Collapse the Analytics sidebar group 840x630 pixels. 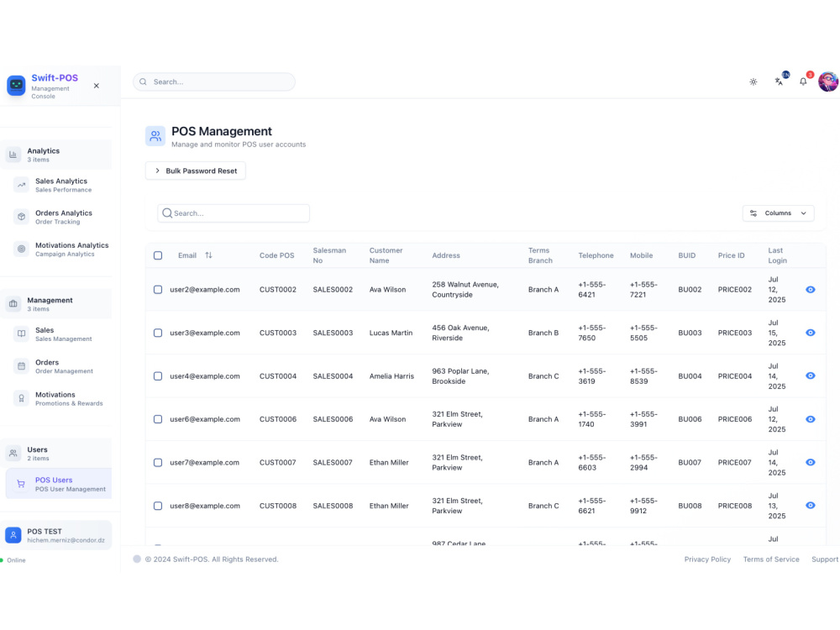[x=56, y=155]
